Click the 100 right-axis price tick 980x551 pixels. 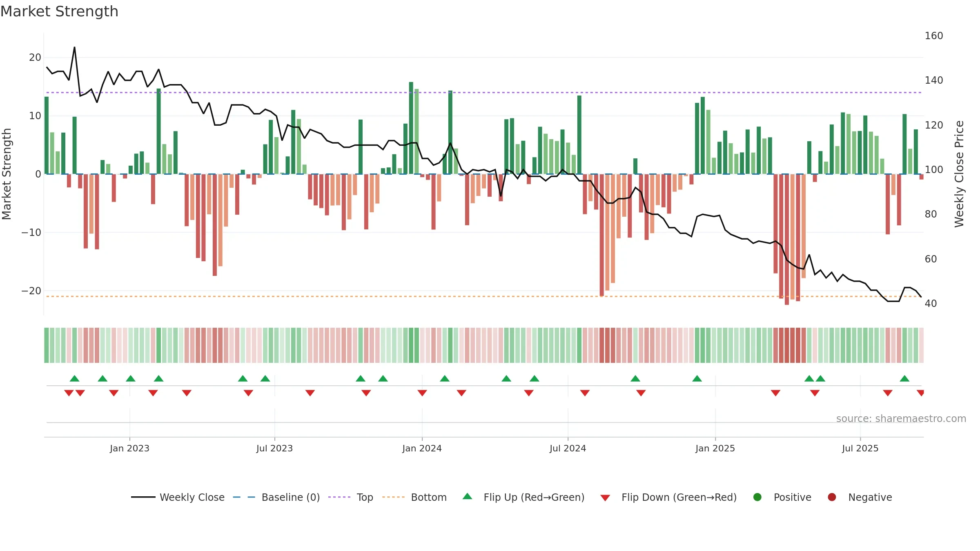934,170
